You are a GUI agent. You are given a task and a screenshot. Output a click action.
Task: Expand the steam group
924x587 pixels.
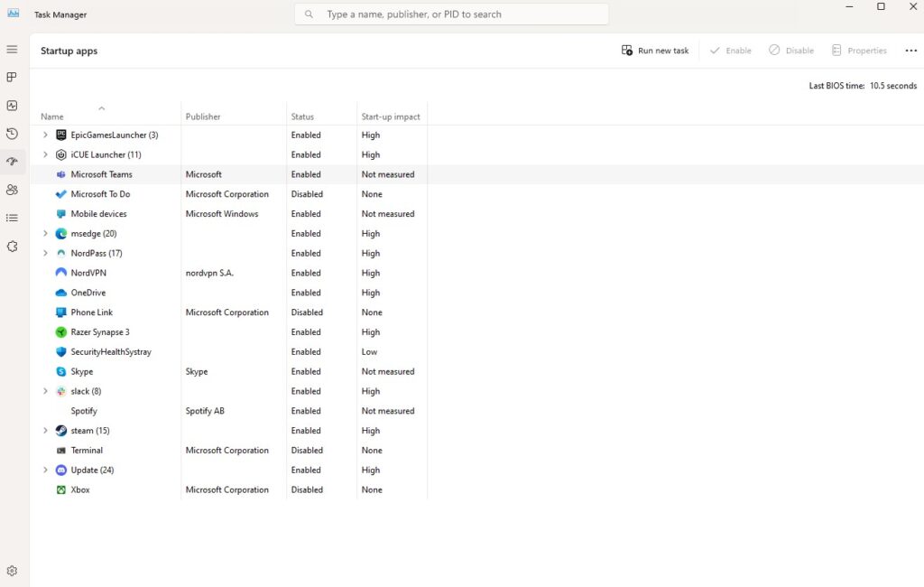[x=45, y=431]
